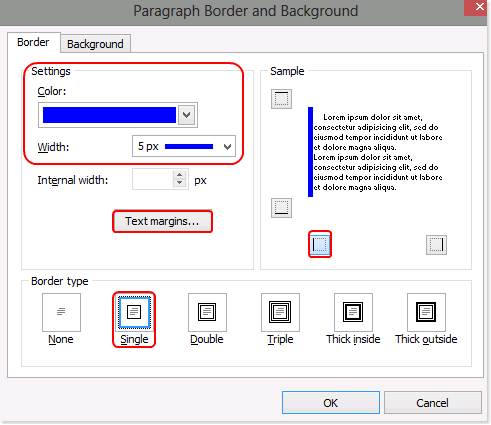
Task: Select the Triple border type icon
Action: pos(280,312)
